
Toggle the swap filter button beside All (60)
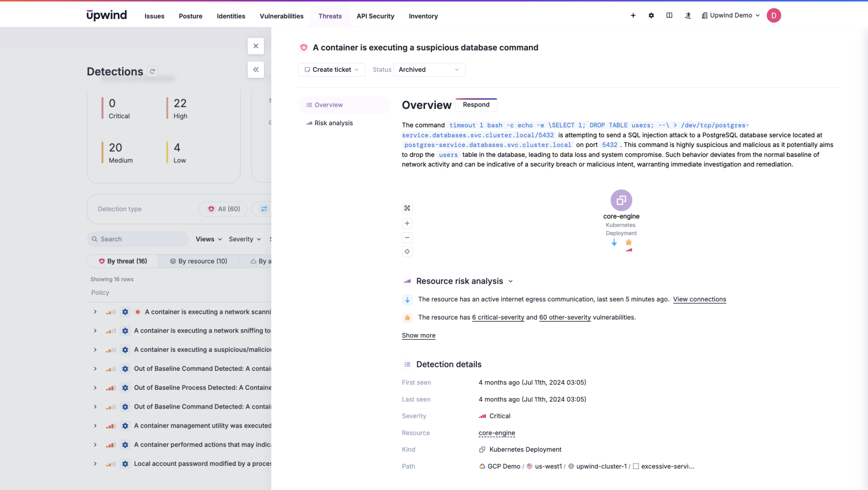point(264,209)
